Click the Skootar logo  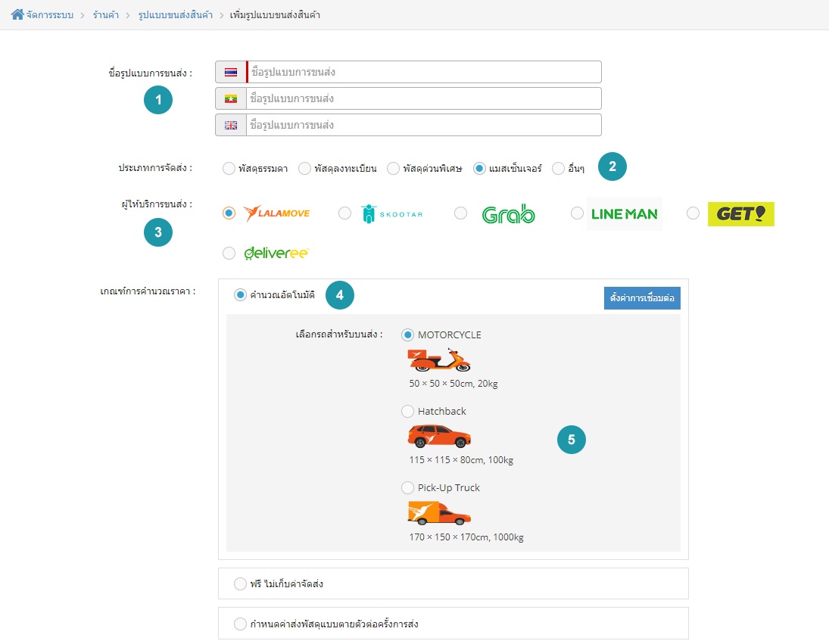coord(391,213)
